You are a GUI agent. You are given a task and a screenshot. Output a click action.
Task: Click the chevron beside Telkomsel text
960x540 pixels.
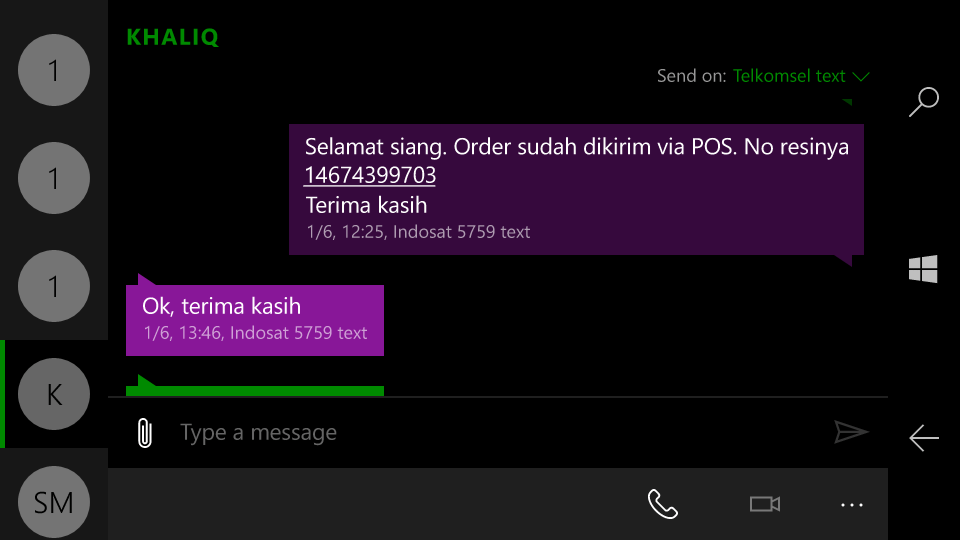tap(861, 77)
